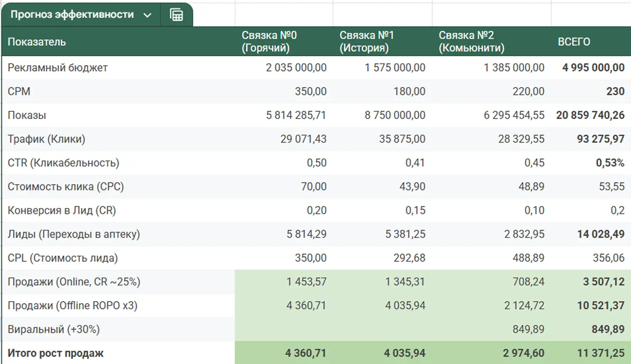Click the Стоимость клика (CPC) label
The height and width of the screenshot is (364, 631).
(x=66, y=187)
